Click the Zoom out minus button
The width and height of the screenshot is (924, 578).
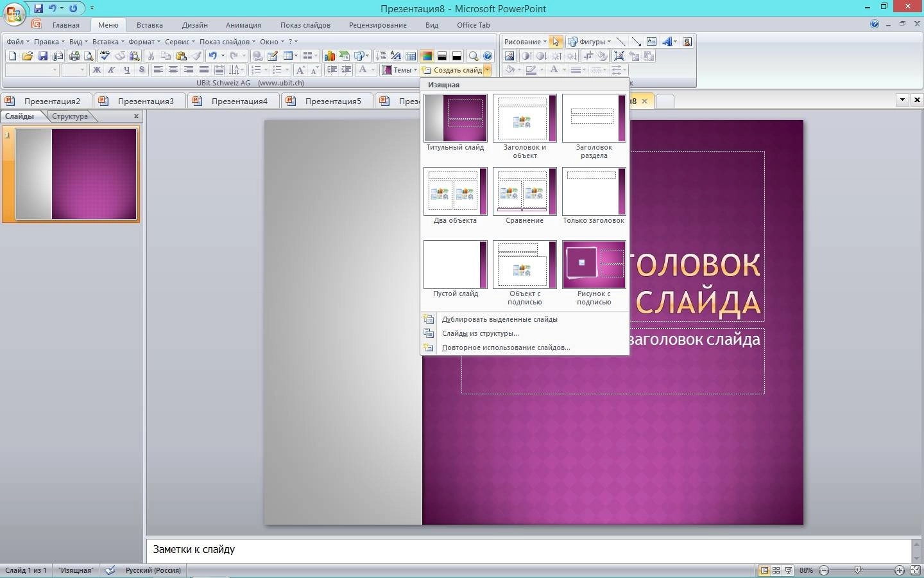(x=825, y=570)
